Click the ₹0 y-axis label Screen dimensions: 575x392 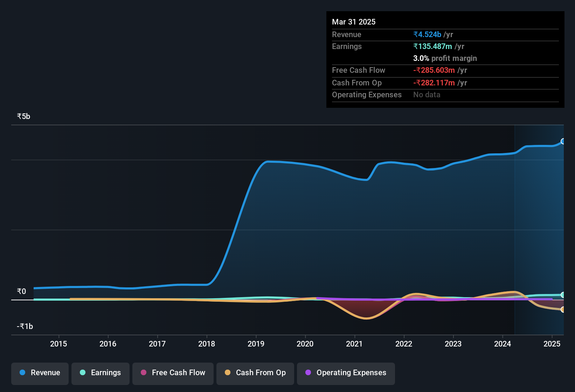(21, 292)
